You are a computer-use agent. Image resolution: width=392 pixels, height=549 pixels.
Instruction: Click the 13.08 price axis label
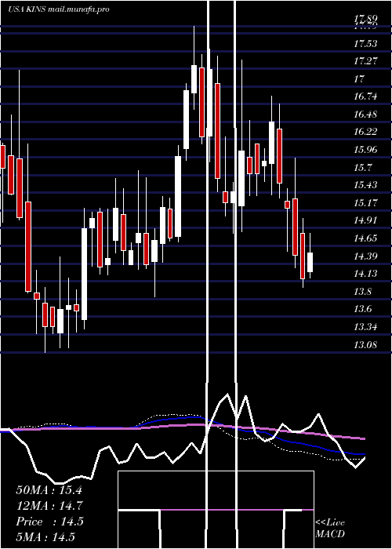pyautogui.click(x=365, y=345)
